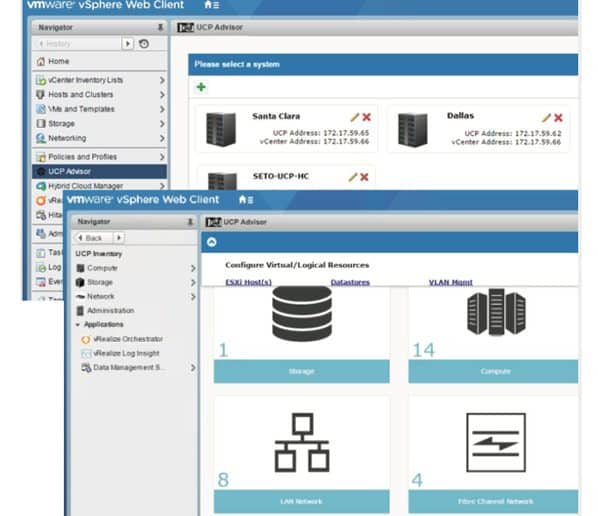Open the Datastores link
This screenshot has width=598, height=516.
coord(350,282)
